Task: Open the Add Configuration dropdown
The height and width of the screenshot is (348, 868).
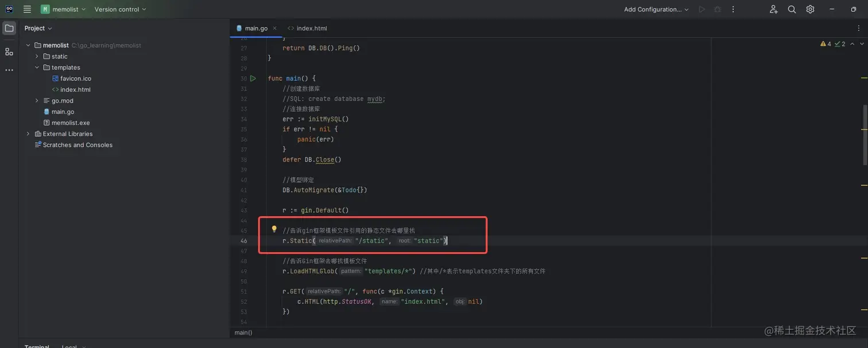Action: tap(656, 9)
